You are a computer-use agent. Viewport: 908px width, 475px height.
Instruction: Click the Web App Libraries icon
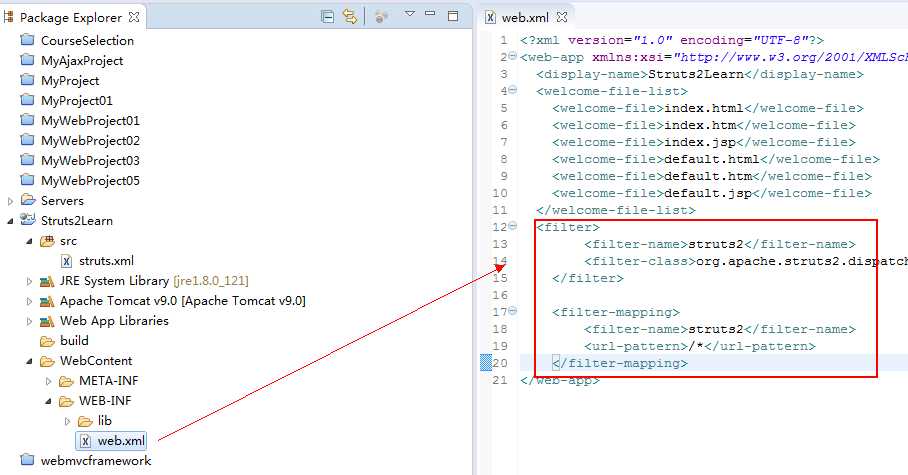tap(47, 321)
